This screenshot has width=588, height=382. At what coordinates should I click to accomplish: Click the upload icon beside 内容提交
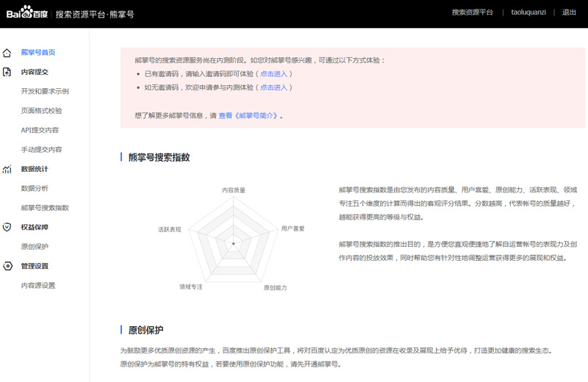coord(7,72)
